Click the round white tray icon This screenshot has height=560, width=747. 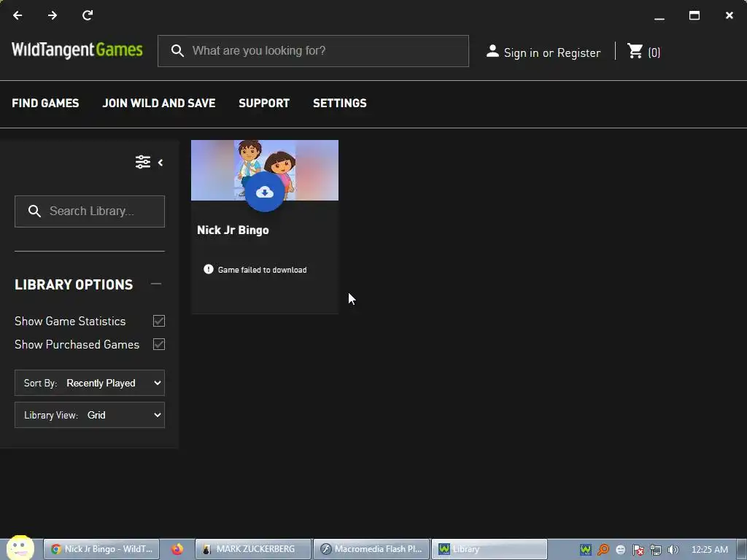(620, 550)
